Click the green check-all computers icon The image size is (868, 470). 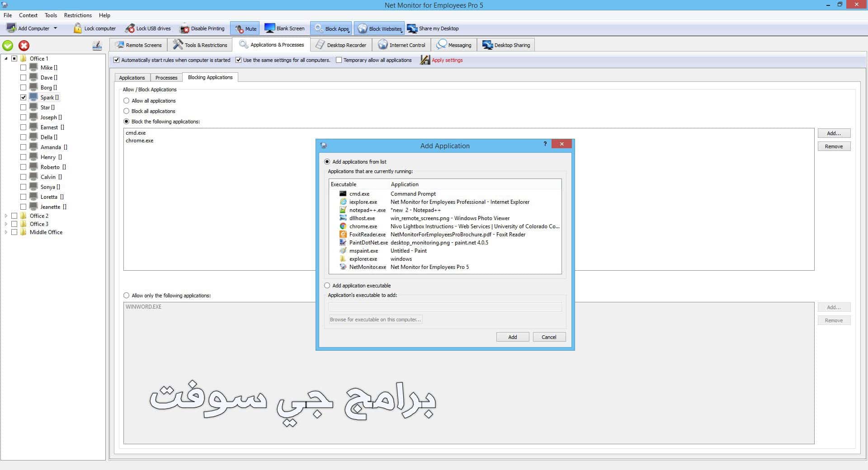click(8, 45)
